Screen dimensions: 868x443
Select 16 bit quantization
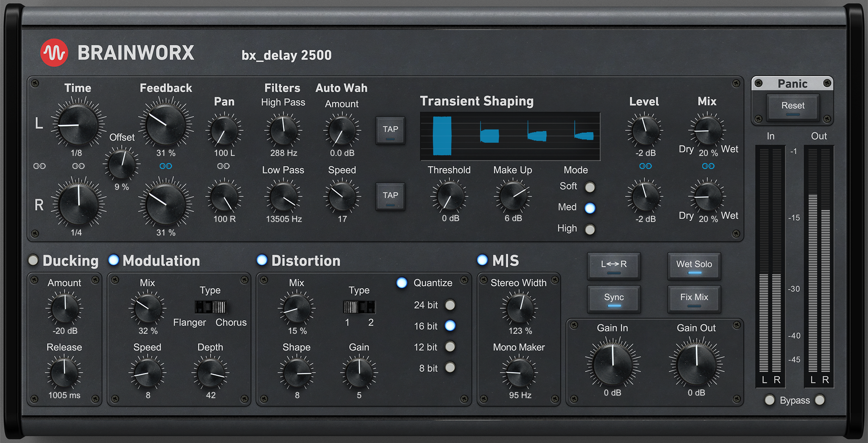[x=451, y=326]
